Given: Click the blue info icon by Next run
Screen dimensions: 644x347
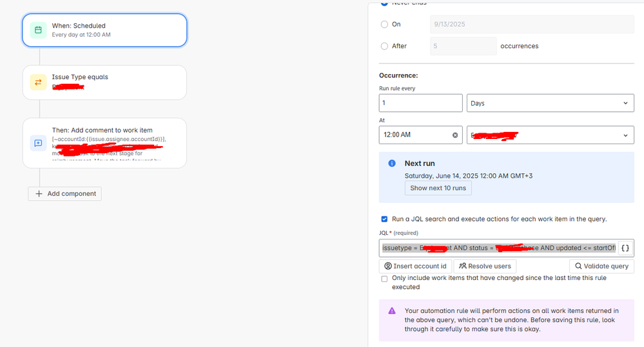Looking at the screenshot, I should click(392, 164).
